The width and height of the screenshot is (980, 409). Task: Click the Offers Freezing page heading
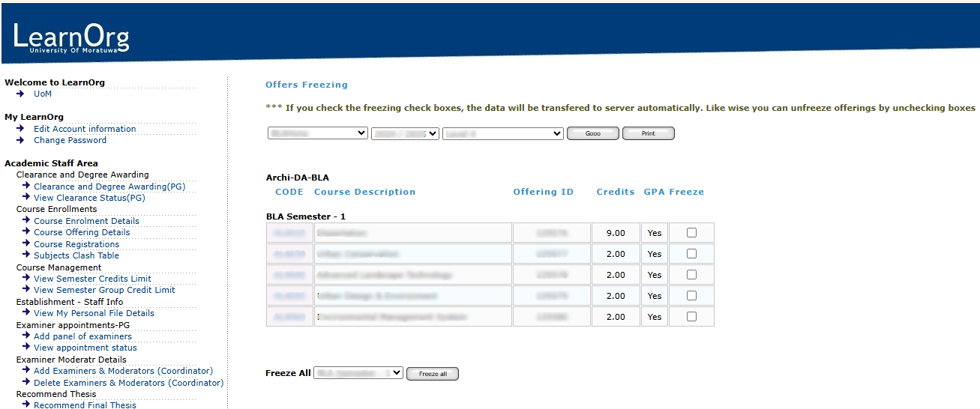pos(307,85)
